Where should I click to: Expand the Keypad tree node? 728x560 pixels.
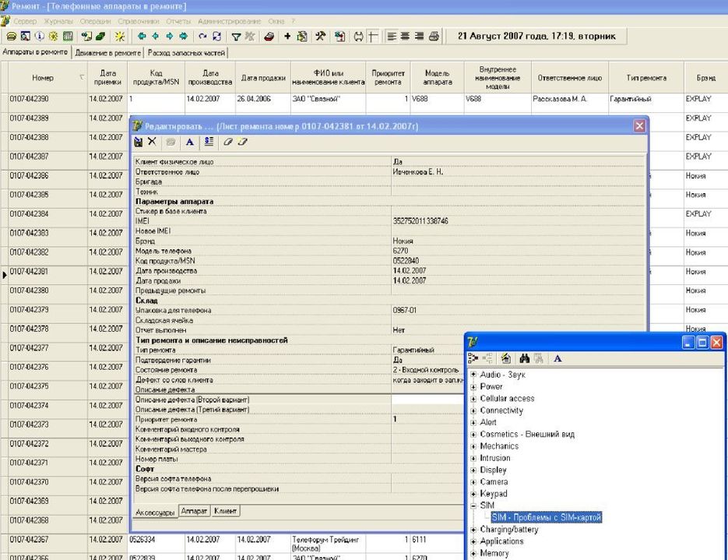[x=473, y=494]
